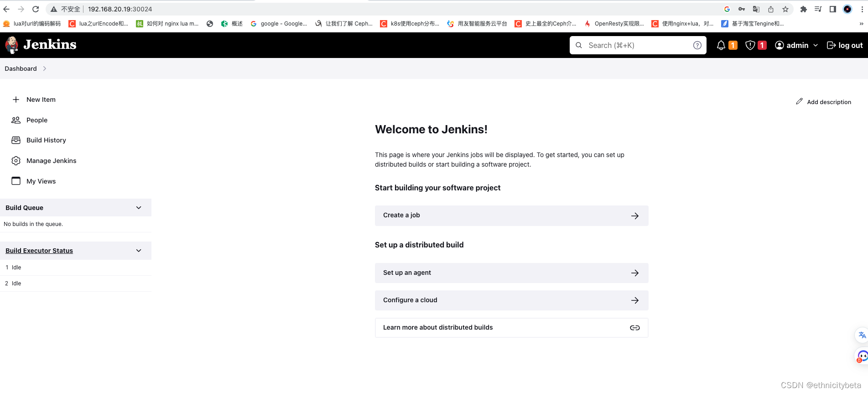Open the Jenkins home title link
Viewport: 868px width, 394px height.
pos(50,45)
